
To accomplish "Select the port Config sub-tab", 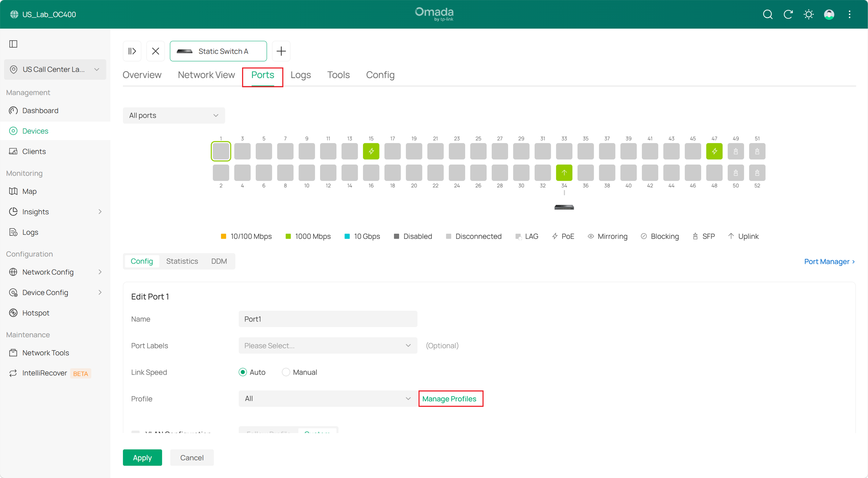I will point(142,261).
